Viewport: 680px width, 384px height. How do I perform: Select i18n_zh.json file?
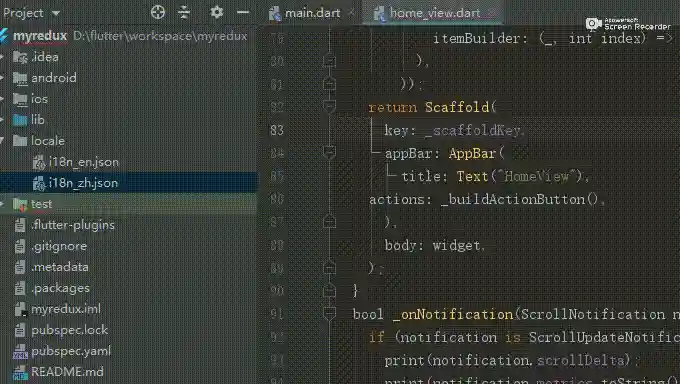coord(83,183)
